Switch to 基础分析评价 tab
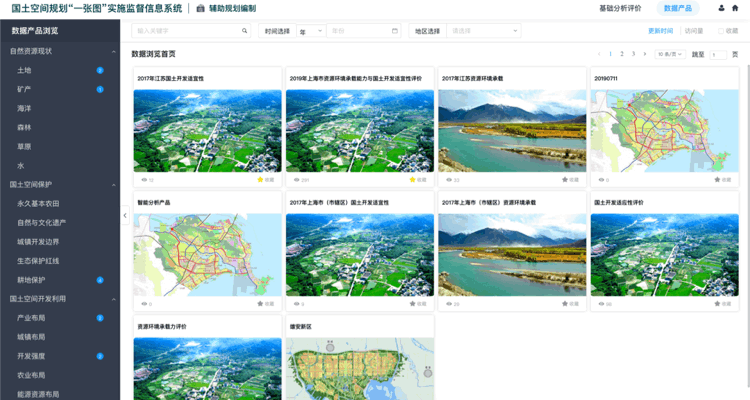750x400 pixels. (x=620, y=8)
